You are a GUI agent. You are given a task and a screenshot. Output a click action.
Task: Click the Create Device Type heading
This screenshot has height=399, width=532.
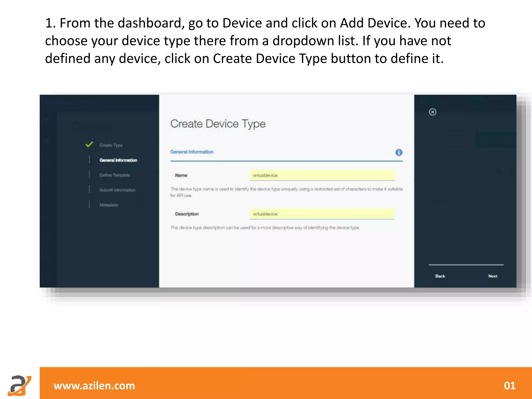pos(218,124)
